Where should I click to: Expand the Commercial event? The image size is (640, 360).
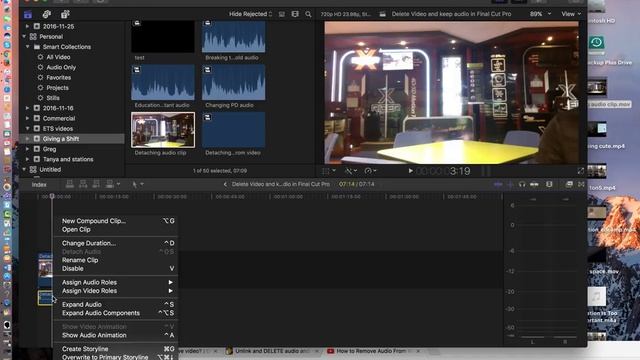pyautogui.click(x=27, y=118)
